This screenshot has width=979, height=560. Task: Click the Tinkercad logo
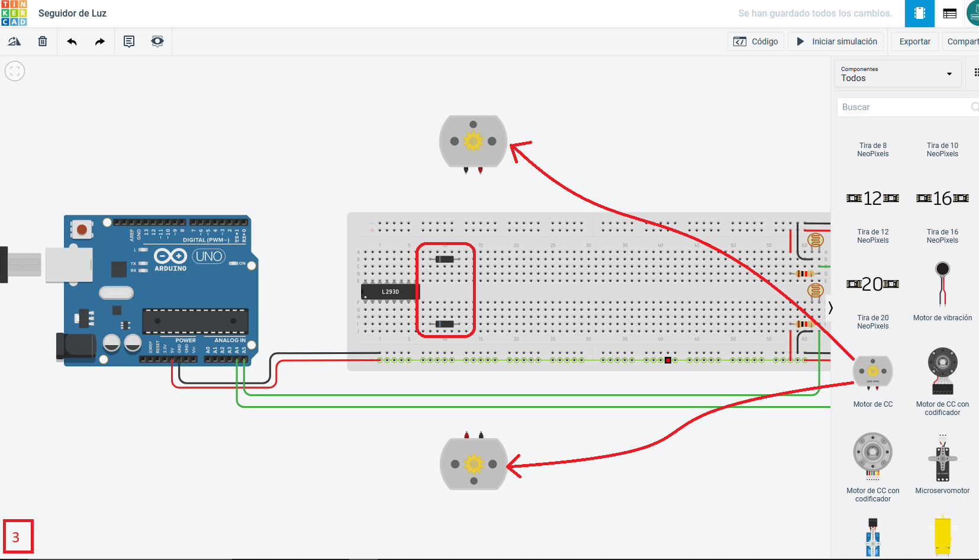(14, 13)
